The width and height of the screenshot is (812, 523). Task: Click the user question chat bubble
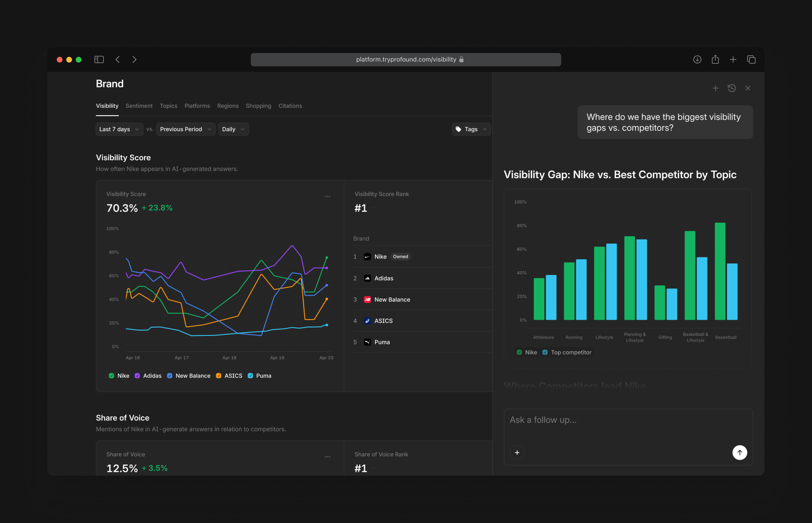pos(665,122)
